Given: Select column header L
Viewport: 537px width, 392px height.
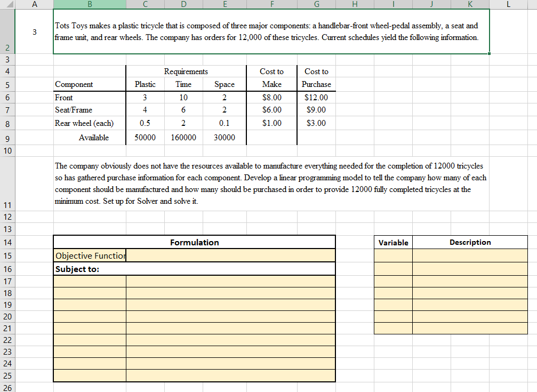Looking at the screenshot, I should pos(508,4).
